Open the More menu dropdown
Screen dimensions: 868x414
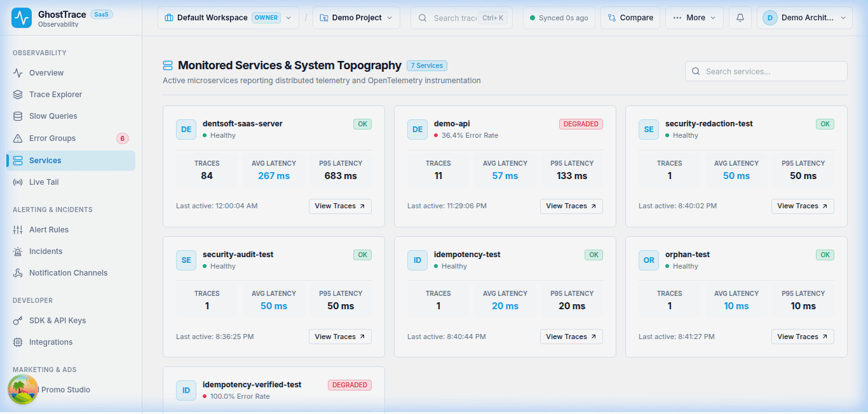point(695,18)
